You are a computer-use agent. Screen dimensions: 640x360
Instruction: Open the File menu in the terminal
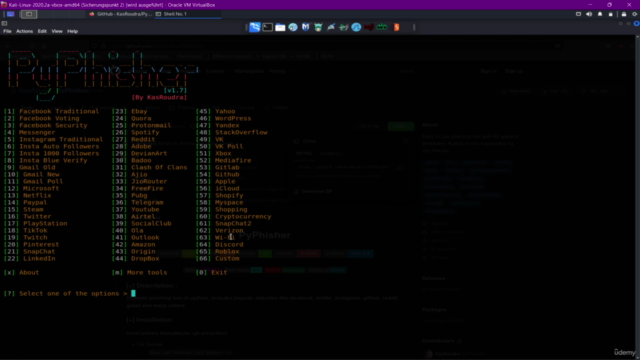click(7, 31)
